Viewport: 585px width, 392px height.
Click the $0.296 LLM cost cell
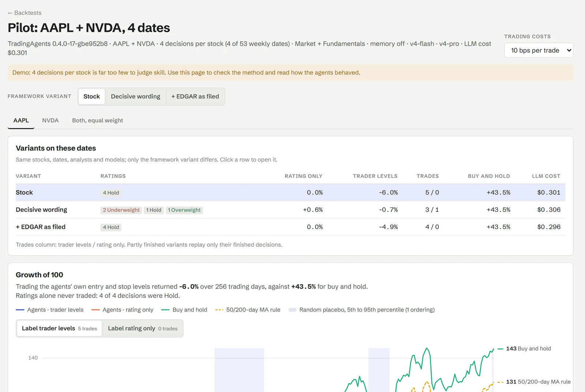pos(549,227)
